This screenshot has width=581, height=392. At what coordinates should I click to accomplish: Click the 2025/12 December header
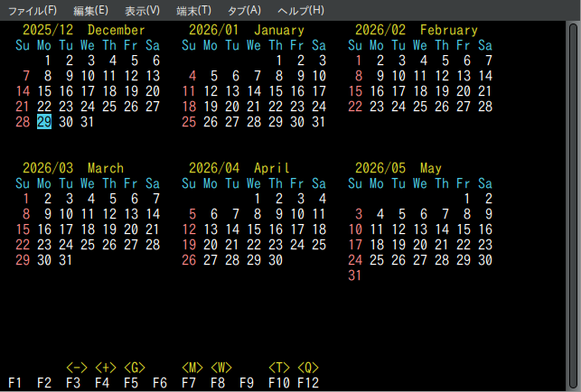pyautogui.click(x=84, y=30)
